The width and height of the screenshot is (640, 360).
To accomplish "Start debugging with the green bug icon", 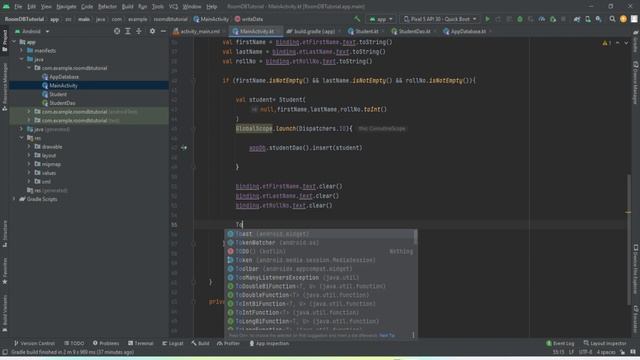I will (520, 19).
